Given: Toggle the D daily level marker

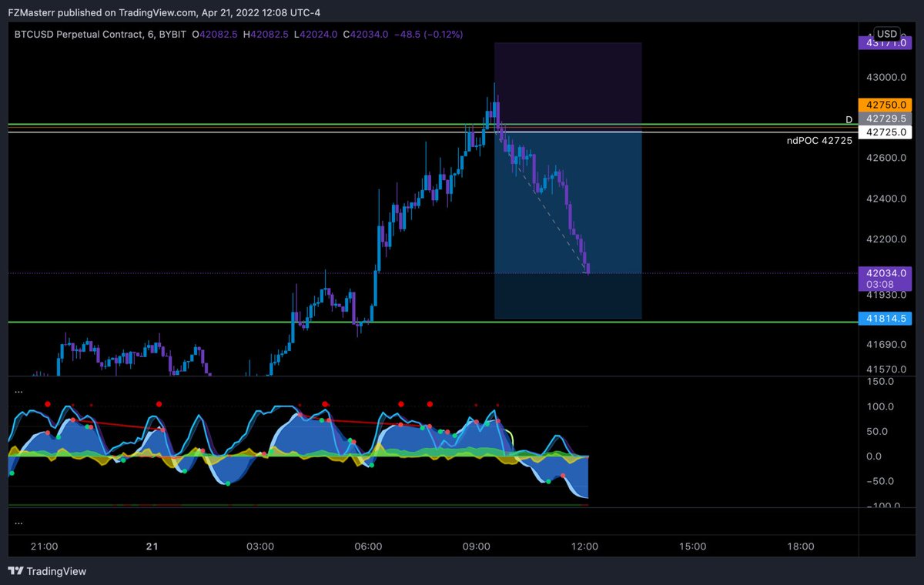Looking at the screenshot, I should click(x=849, y=120).
